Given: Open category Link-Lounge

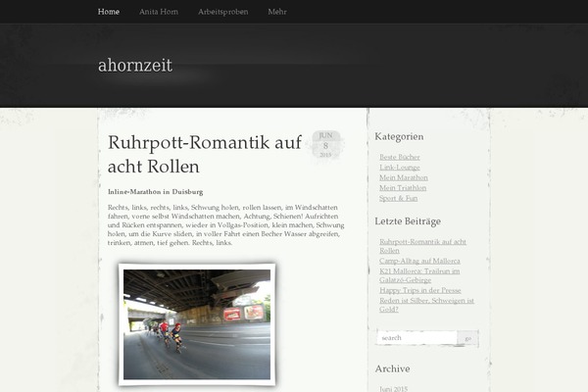Looking at the screenshot, I should (x=400, y=168).
